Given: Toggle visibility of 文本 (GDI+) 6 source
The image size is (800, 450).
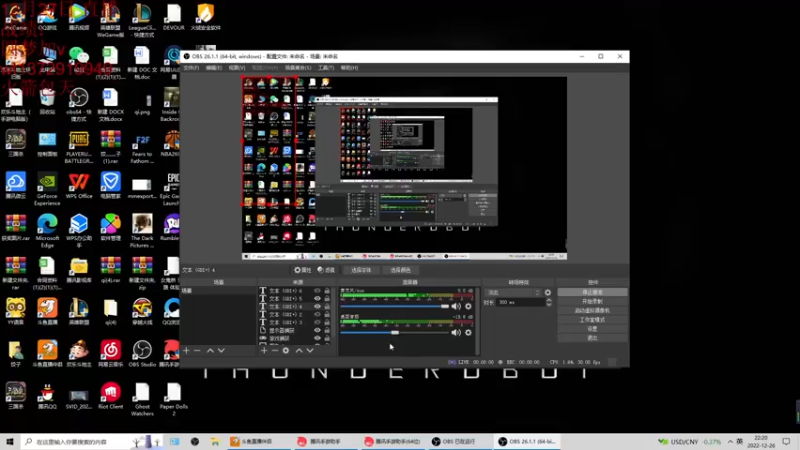Looking at the screenshot, I should pyautogui.click(x=317, y=291).
